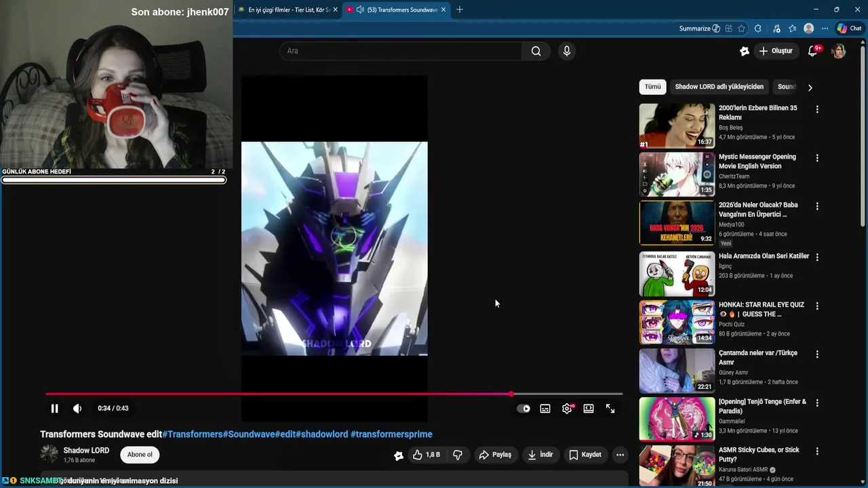Dislike the video thumbs down
Viewport: 868px width, 488px height.
pyautogui.click(x=458, y=455)
